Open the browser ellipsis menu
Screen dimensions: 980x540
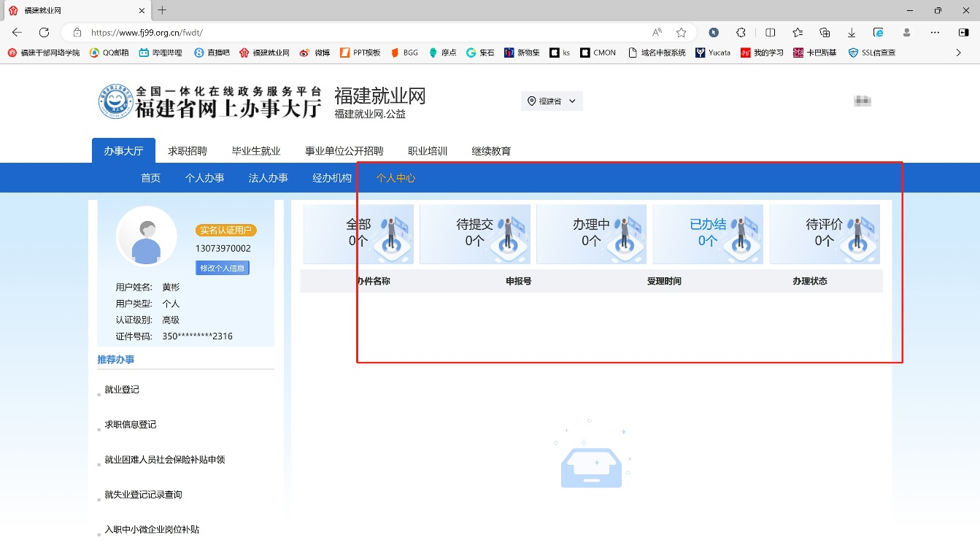[935, 32]
